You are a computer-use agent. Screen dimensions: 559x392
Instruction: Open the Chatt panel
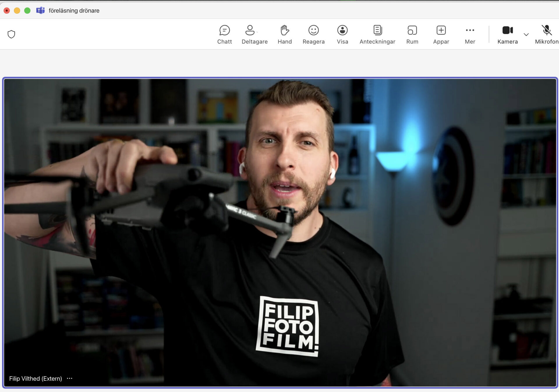pos(224,34)
